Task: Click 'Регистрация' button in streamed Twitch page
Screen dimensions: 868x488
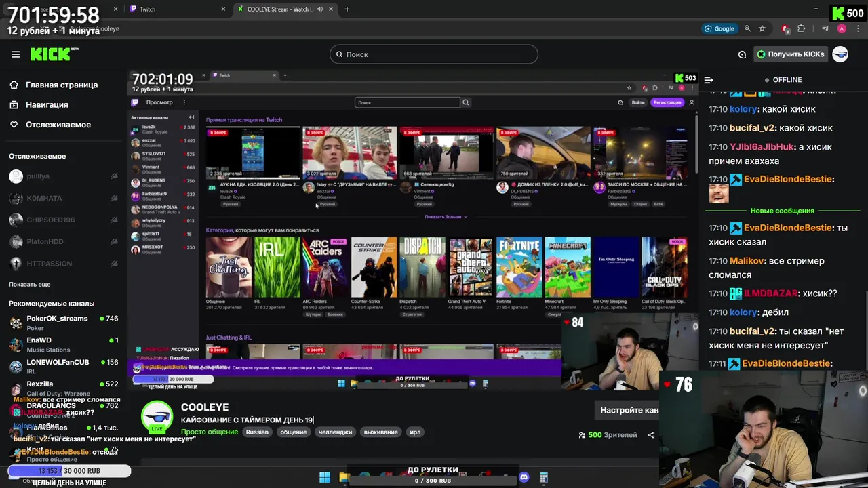Action: tap(667, 102)
